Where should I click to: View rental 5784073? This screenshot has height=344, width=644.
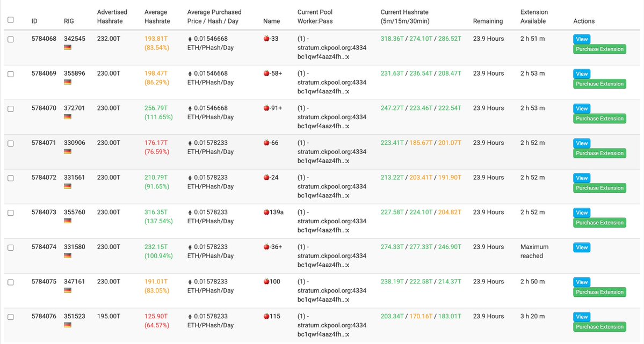(x=582, y=213)
